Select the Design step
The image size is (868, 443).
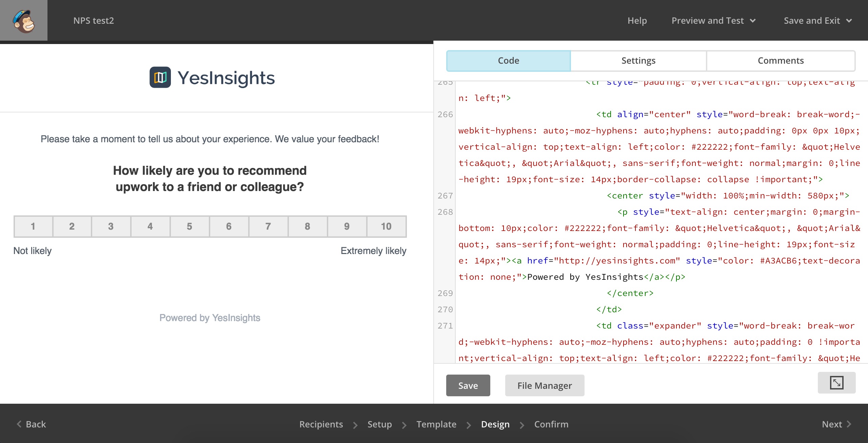pyautogui.click(x=495, y=424)
